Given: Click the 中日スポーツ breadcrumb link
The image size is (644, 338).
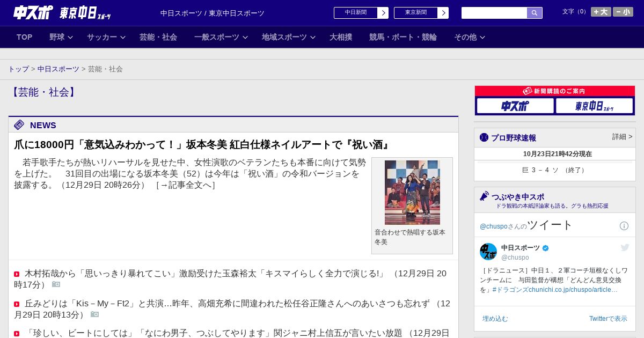Looking at the screenshot, I should coord(58,69).
